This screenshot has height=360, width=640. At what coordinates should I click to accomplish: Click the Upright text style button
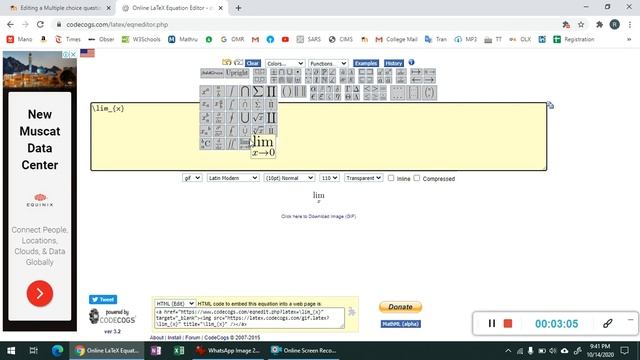point(237,73)
